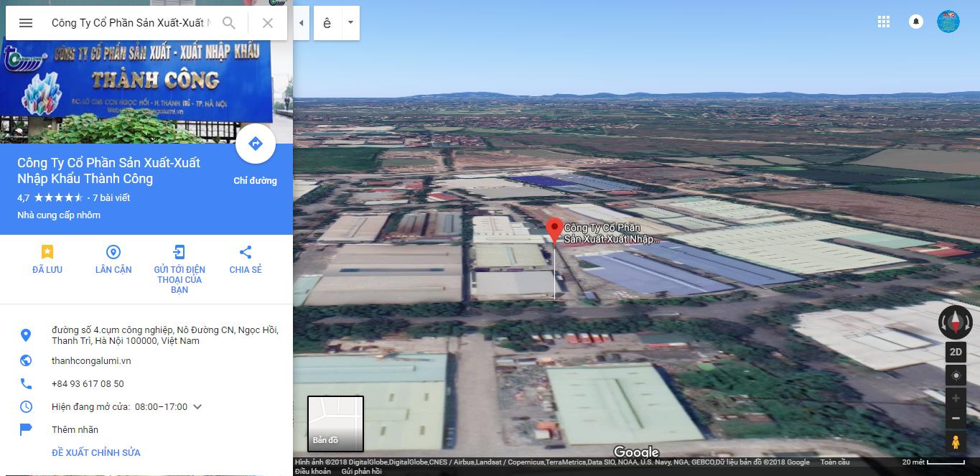This screenshot has width=980, height=476.
Task: Click the Pegman Street View icon
Action: coord(956,442)
